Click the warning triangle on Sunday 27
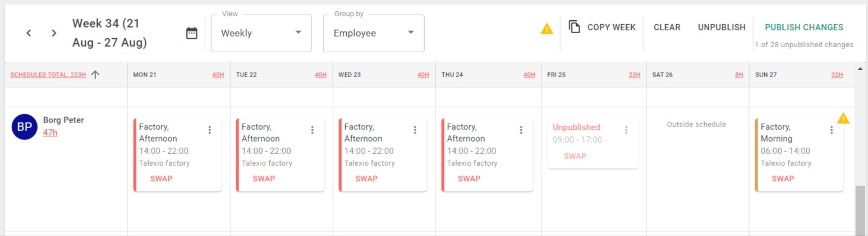The width and height of the screenshot is (868, 236). pos(843,118)
